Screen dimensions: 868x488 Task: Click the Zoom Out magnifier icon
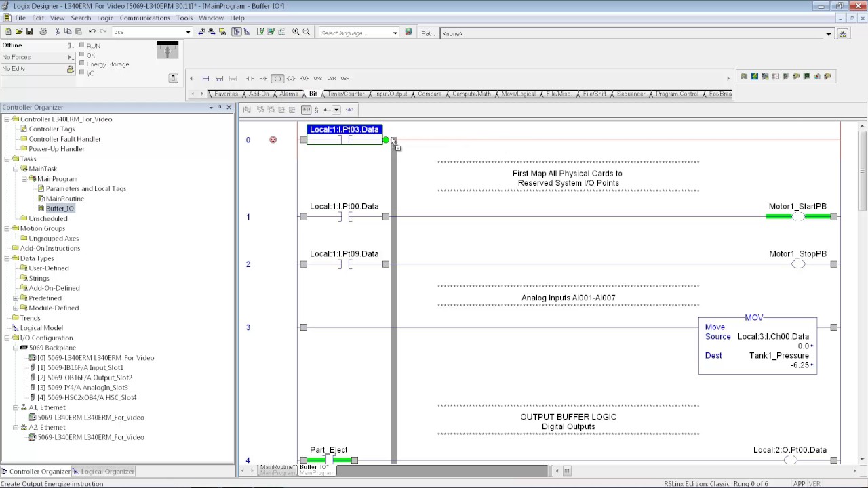306,32
